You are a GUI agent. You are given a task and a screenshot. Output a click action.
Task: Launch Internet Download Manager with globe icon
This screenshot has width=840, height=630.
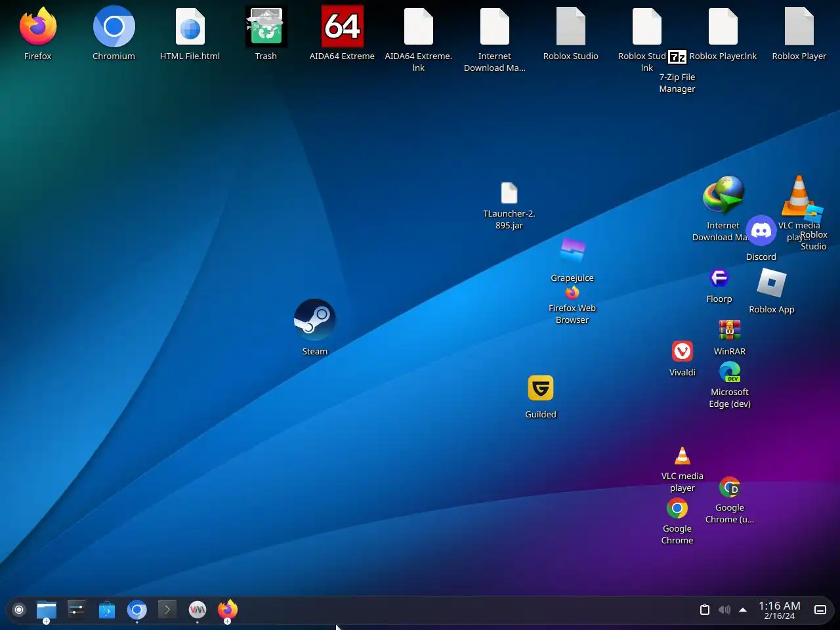tap(723, 195)
